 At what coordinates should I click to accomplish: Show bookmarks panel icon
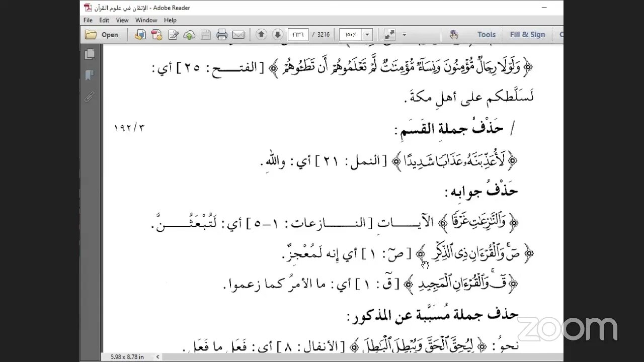point(90,75)
